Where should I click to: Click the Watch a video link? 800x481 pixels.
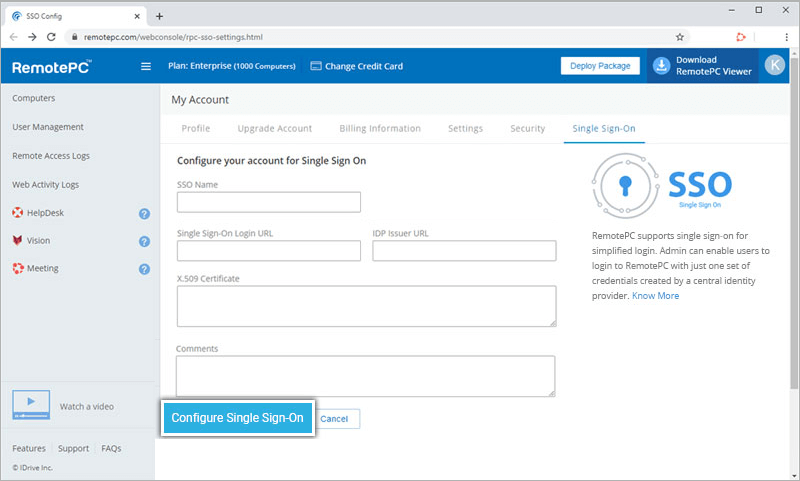pos(87,407)
